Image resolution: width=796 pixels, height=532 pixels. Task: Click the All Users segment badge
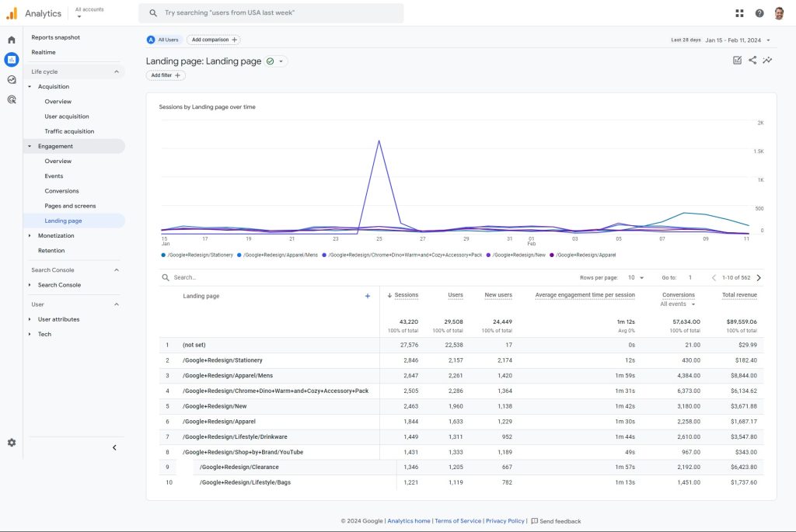pos(163,40)
